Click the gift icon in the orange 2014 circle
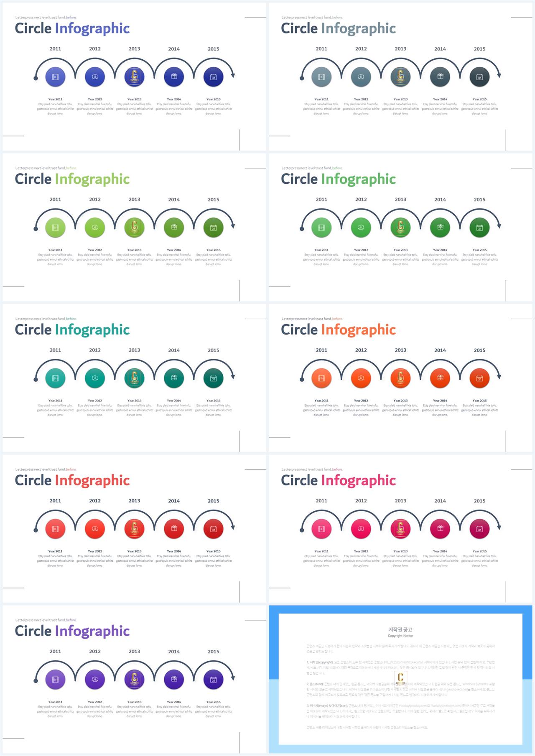This screenshot has height=756, width=535. coord(440,378)
